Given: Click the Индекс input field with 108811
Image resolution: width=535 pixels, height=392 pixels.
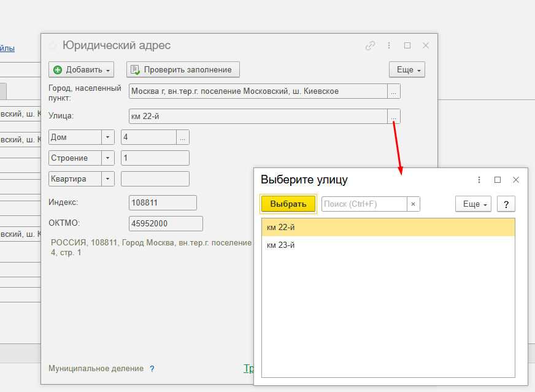Looking at the screenshot, I should (x=163, y=203).
